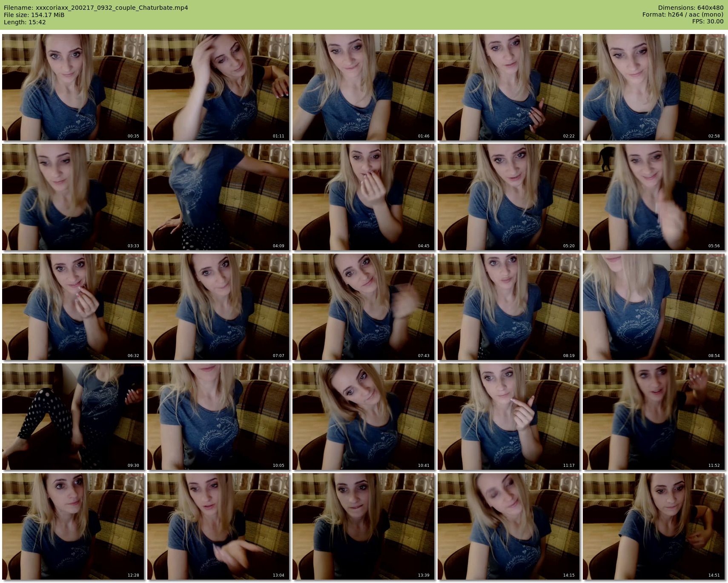The width and height of the screenshot is (728, 583).
Task: Click the frame at 07:07
Action: click(x=218, y=307)
